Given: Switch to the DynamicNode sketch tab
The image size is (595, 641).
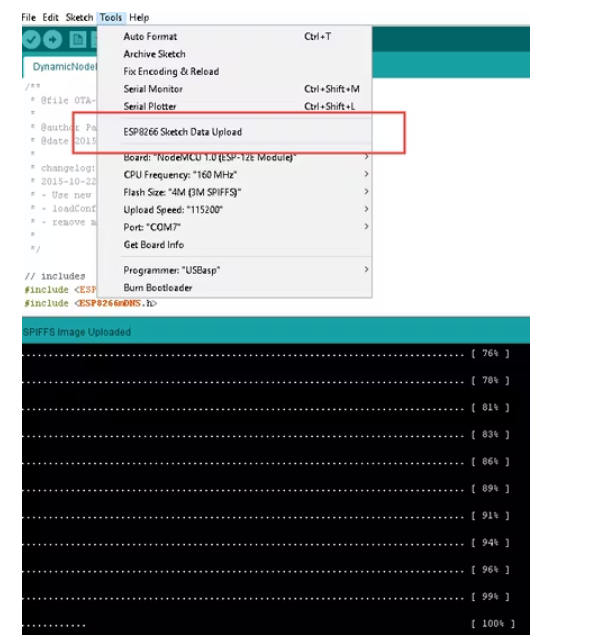Looking at the screenshot, I should click(61, 67).
